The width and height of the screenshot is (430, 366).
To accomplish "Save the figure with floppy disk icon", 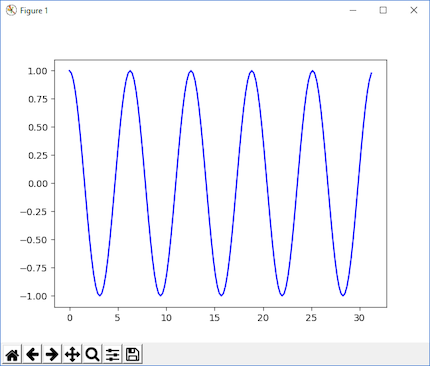I will coord(133,354).
